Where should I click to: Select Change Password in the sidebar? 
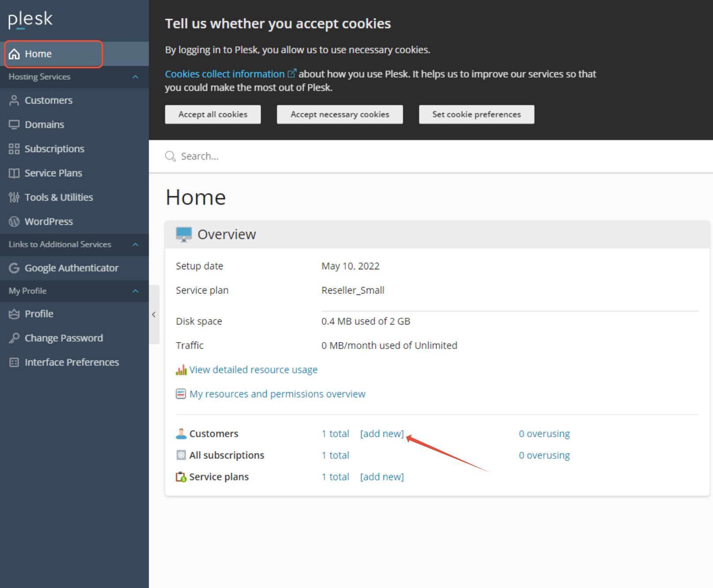tap(74, 338)
